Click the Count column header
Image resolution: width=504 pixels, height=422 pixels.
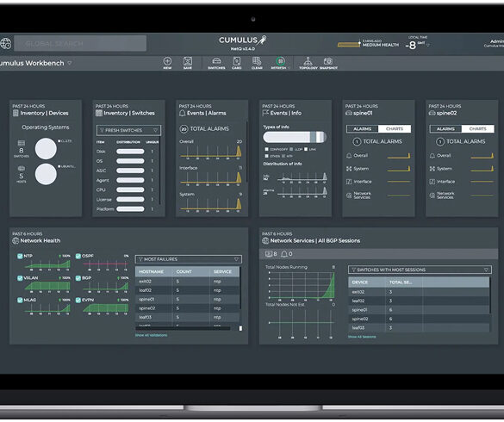[184, 271]
